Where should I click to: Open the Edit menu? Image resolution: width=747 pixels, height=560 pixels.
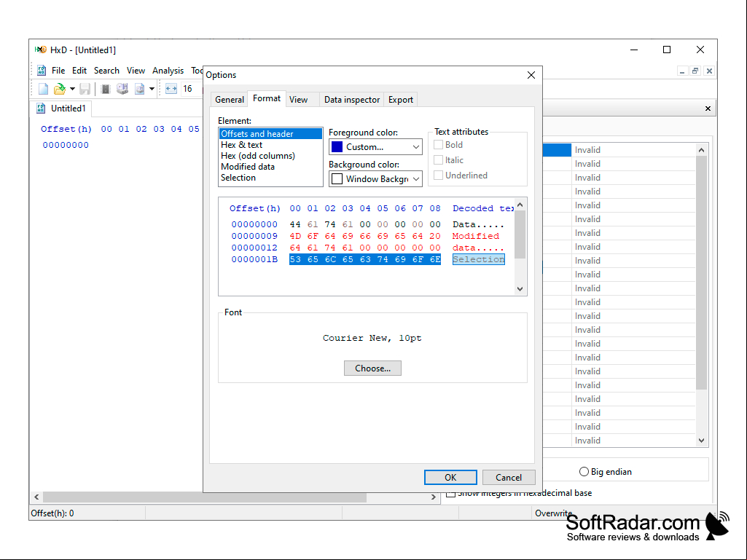pos(79,71)
